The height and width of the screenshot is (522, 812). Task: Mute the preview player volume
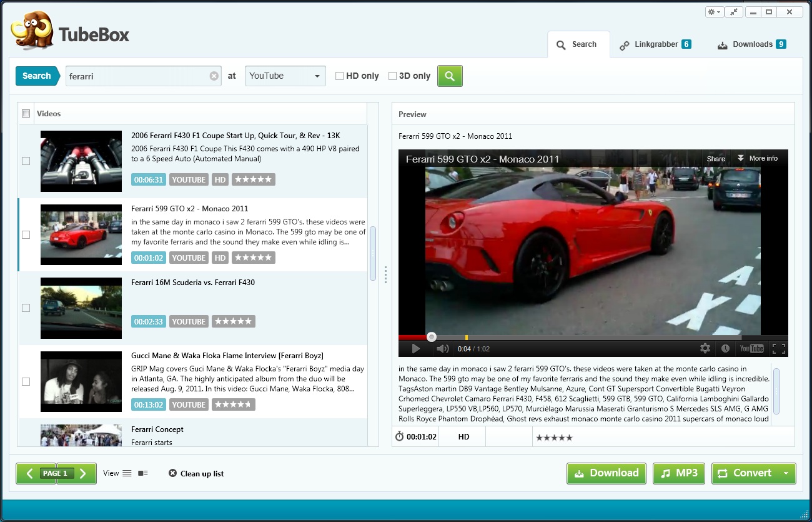pyautogui.click(x=442, y=349)
